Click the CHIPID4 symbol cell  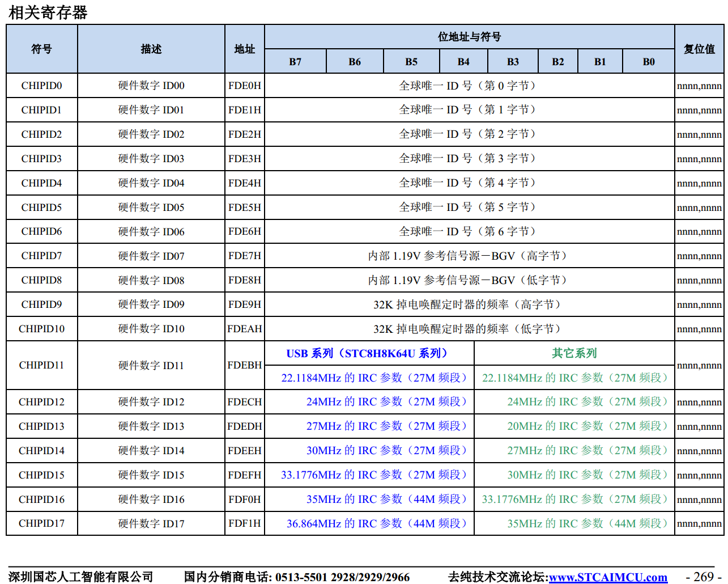(x=42, y=183)
